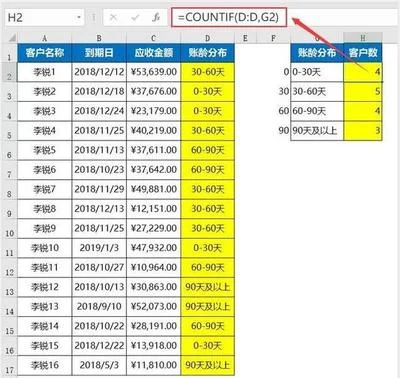
Task: Select 30-60天 cell in summary table
Action: [x=317, y=92]
